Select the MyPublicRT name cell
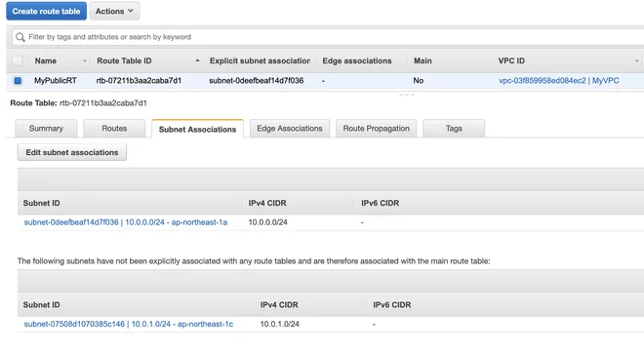The height and width of the screenshot is (352, 644). 56,80
